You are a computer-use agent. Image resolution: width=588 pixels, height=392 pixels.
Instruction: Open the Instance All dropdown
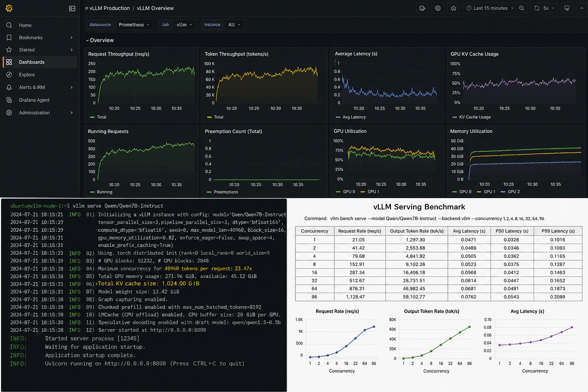click(x=234, y=24)
